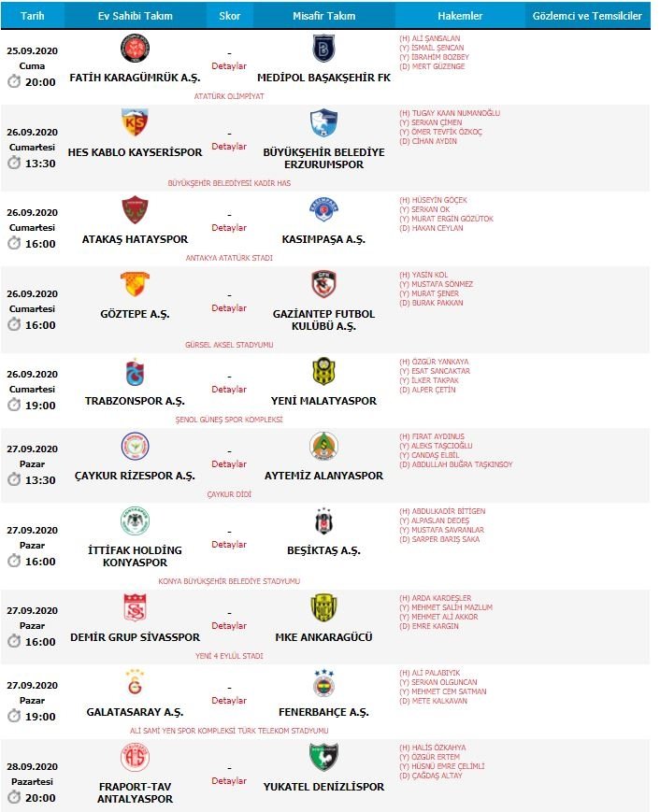Select the Hakemler column header
This screenshot has width=660, height=812.
(x=460, y=16)
